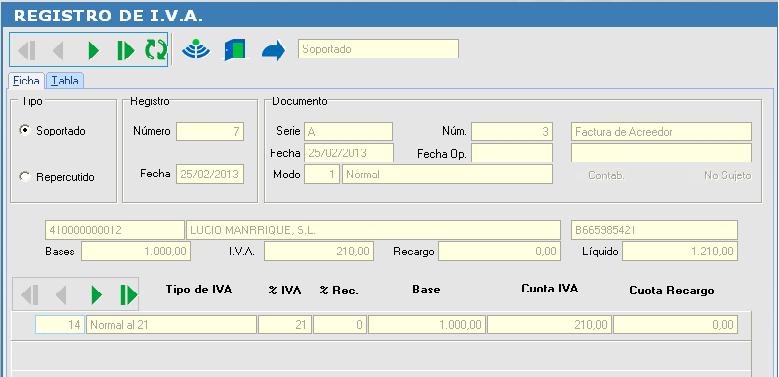Switch to the Ficha tab
This screenshot has height=377, width=779.
tap(26, 80)
